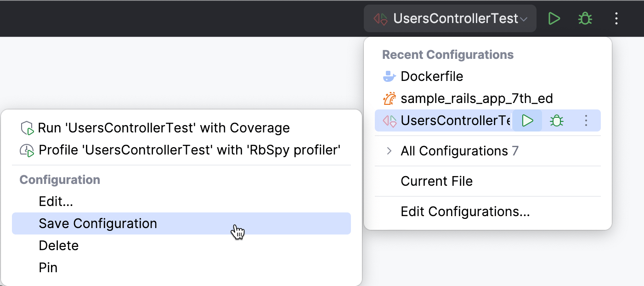Run UsersControllerTest via its inline play icon
Screen dimensions: 644x286
527,120
